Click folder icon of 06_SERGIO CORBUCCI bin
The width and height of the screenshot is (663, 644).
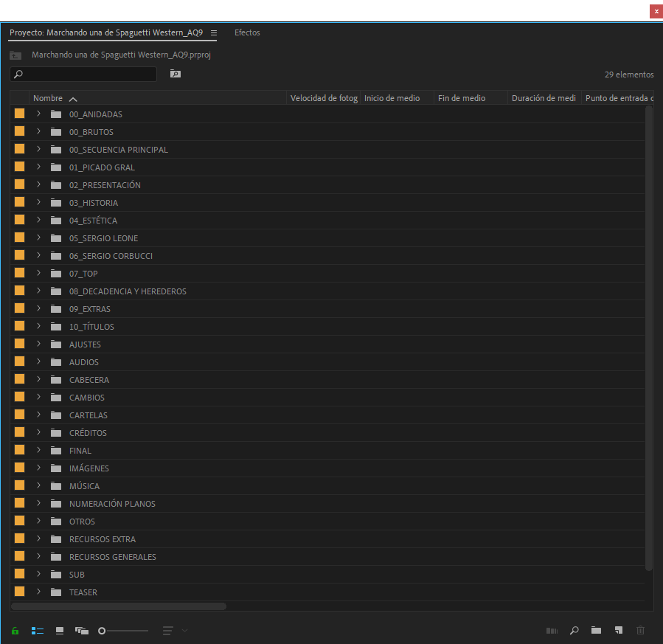[56, 256]
